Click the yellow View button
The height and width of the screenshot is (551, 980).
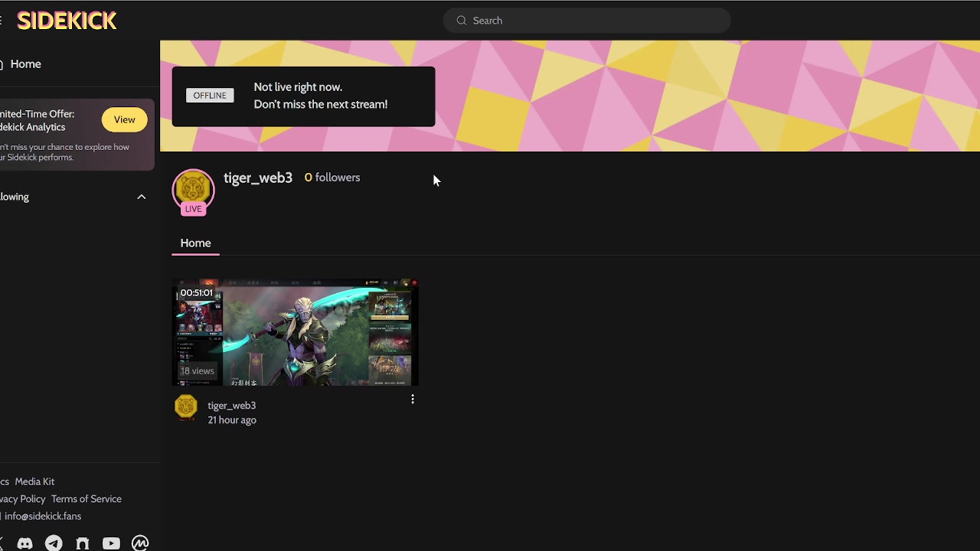(125, 119)
